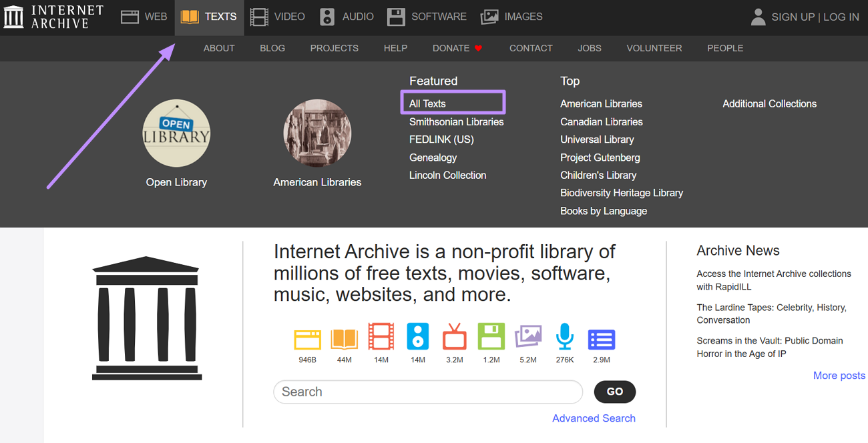This screenshot has height=443, width=868.
Task: Click into the Search input field
Action: (428, 392)
